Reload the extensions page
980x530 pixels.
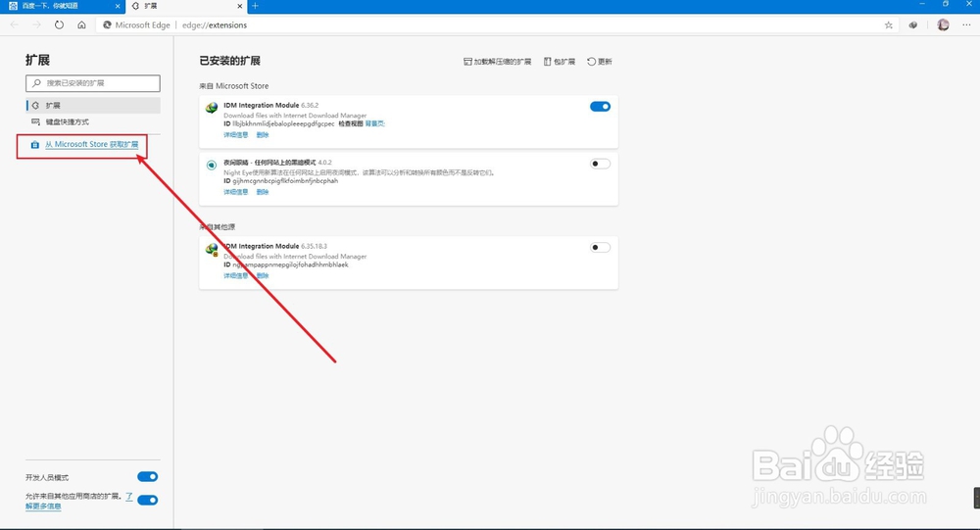59,25
